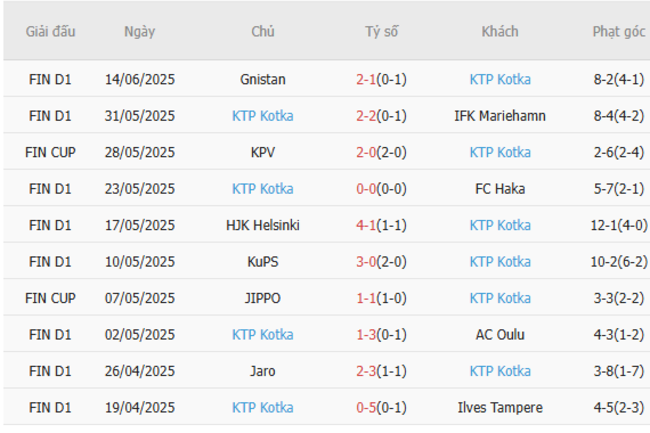Click the AC Oulu team name

(x=500, y=335)
